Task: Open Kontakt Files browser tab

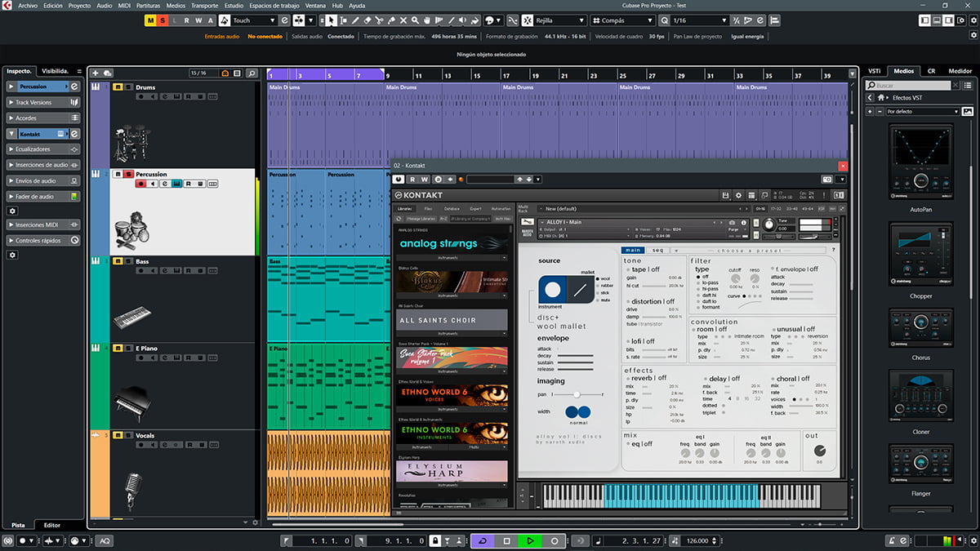Action: point(429,209)
